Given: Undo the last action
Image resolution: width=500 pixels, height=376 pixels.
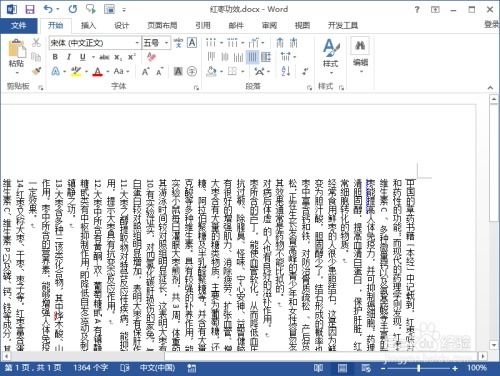Looking at the screenshot, I should (x=49, y=9).
